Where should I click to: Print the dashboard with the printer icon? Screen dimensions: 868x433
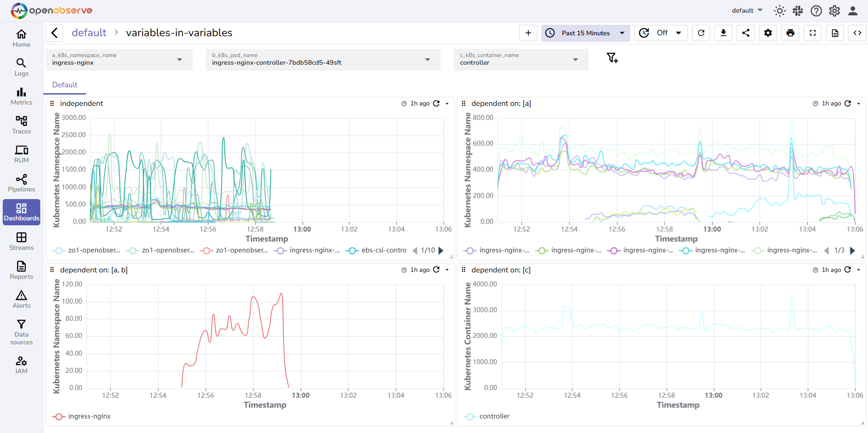pos(790,33)
